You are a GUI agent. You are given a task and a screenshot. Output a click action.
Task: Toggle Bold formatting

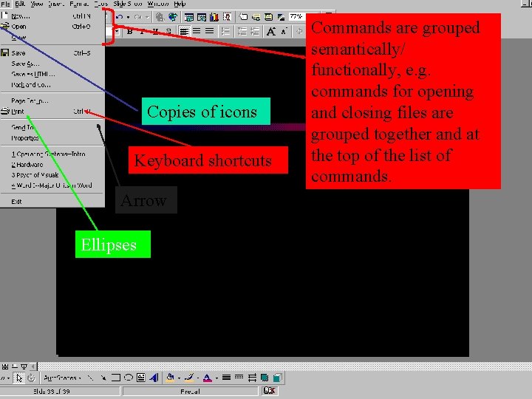129,32
